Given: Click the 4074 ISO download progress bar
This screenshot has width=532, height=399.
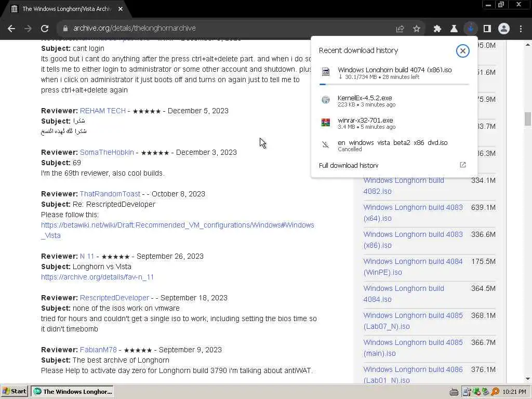Looking at the screenshot, I should (x=394, y=84).
